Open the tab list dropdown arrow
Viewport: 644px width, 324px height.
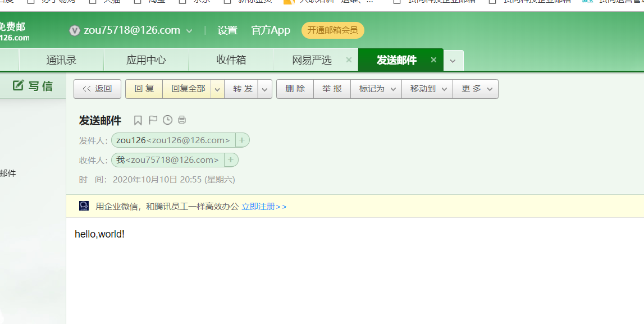(x=453, y=61)
